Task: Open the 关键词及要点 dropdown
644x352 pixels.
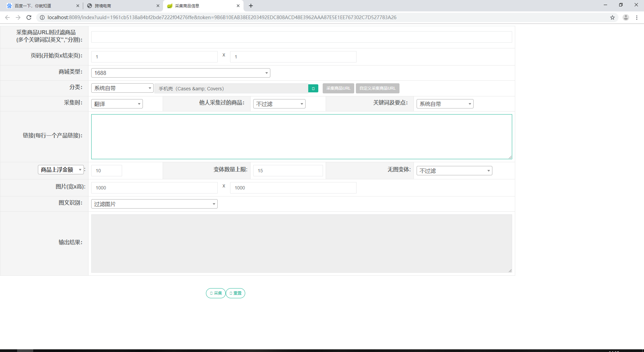Action: [x=445, y=104]
